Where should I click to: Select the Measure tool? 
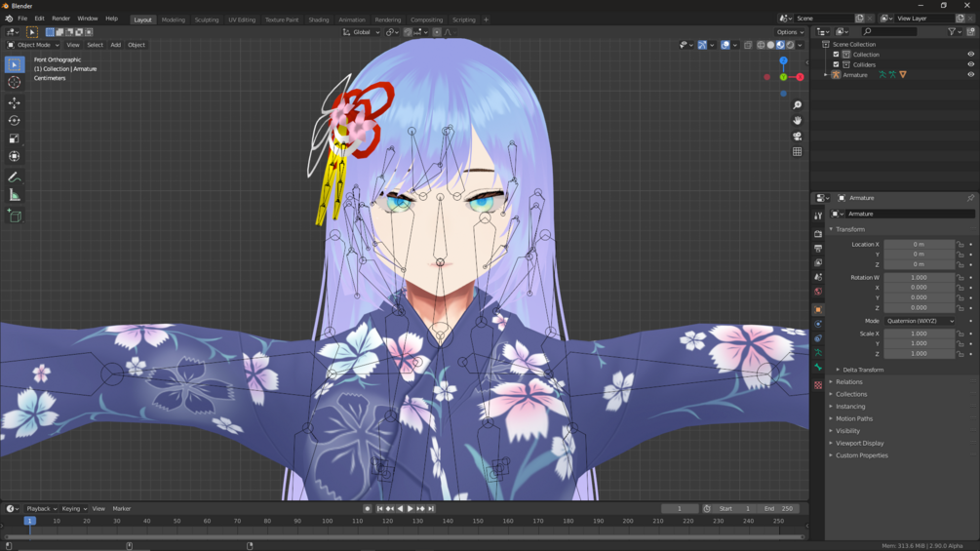15,196
